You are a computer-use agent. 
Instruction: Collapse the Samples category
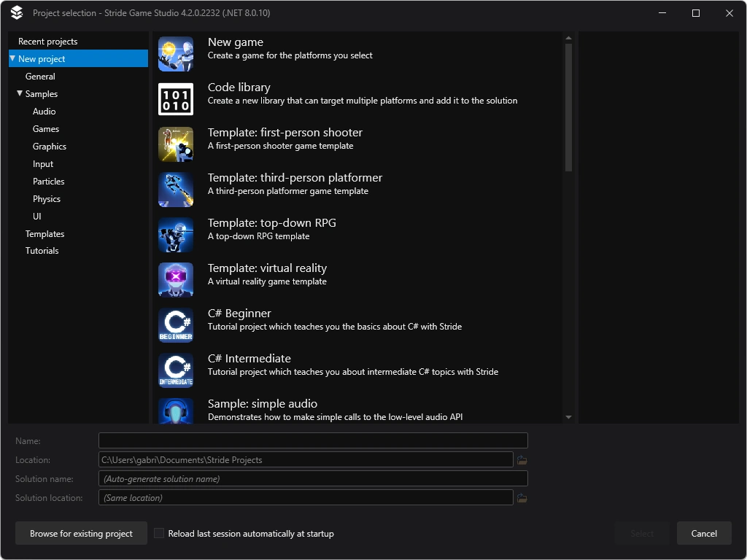(x=20, y=93)
